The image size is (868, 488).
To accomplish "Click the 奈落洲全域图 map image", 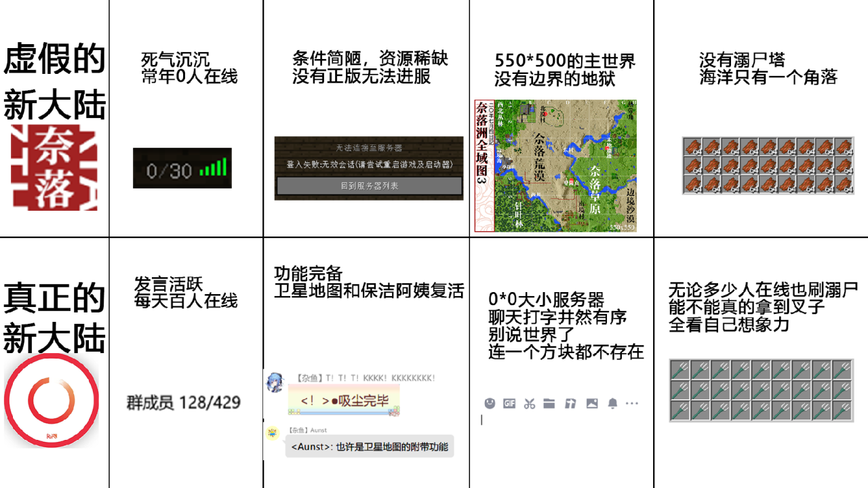I will pos(555,166).
